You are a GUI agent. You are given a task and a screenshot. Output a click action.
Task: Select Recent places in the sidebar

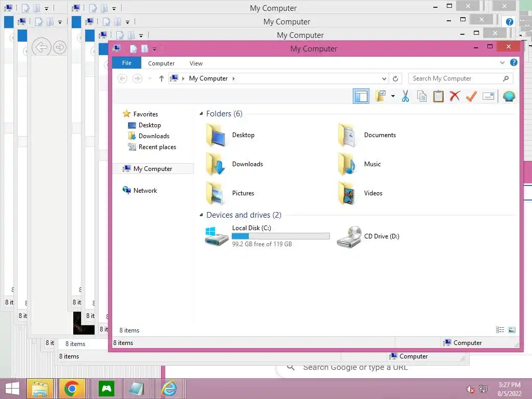(x=157, y=147)
